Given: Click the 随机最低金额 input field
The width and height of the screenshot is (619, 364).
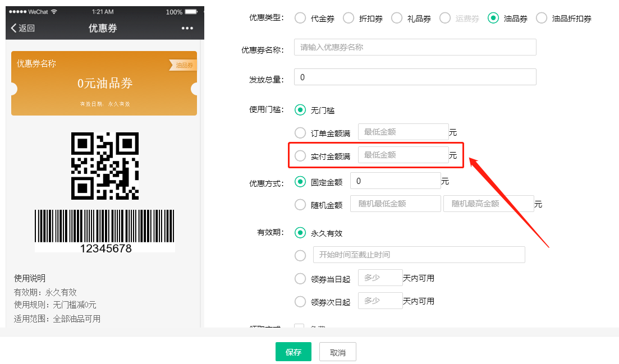Looking at the screenshot, I should tap(396, 204).
